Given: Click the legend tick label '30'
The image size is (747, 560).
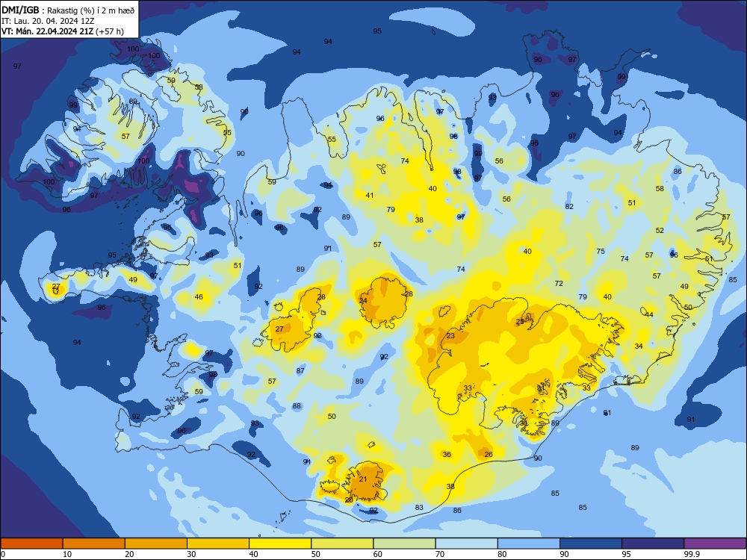Looking at the screenshot, I should (x=191, y=554).
